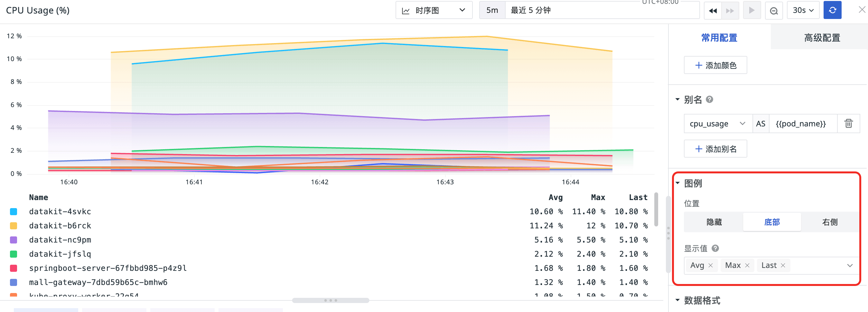Click the help icon beside 显示值
Image resolution: width=868 pixels, height=312 pixels.
(715, 249)
